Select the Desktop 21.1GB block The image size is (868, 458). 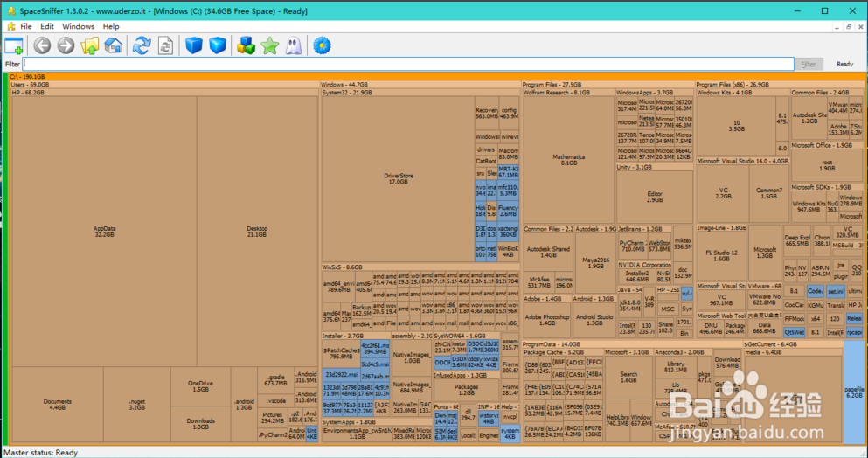(x=257, y=232)
